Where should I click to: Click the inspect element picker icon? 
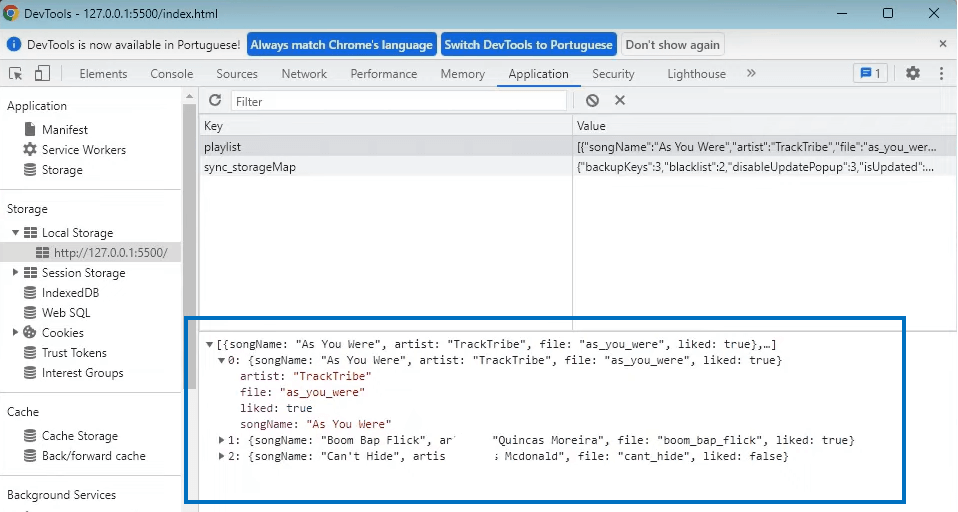[x=16, y=73]
